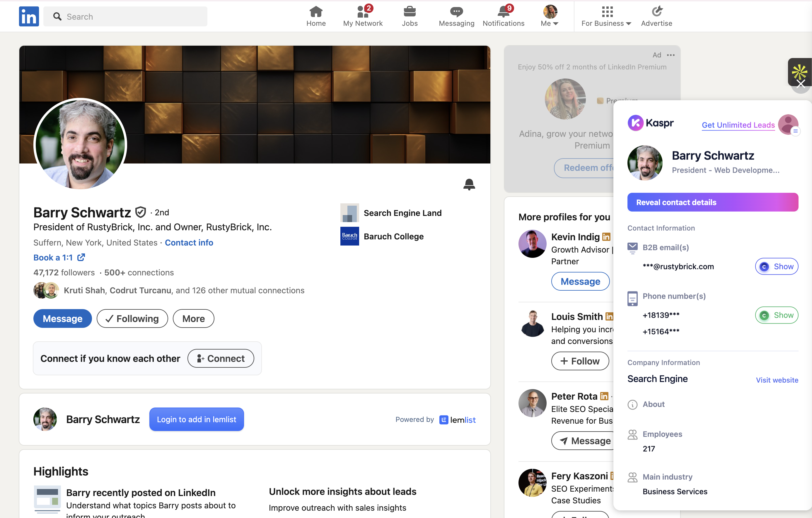Image resolution: width=812 pixels, height=518 pixels.
Task: Click Login to add in lemlist
Action: point(197,419)
